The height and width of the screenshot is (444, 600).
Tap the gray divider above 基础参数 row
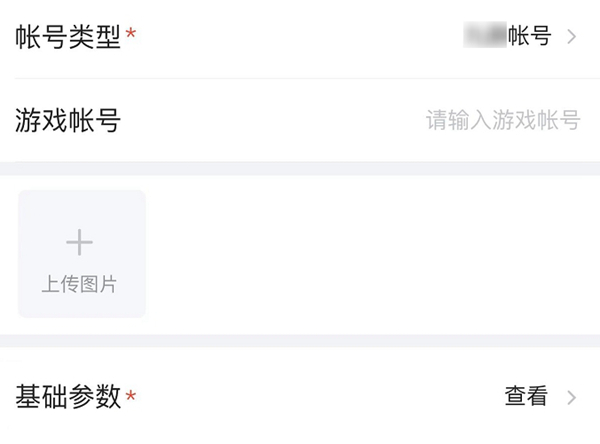tap(300, 341)
